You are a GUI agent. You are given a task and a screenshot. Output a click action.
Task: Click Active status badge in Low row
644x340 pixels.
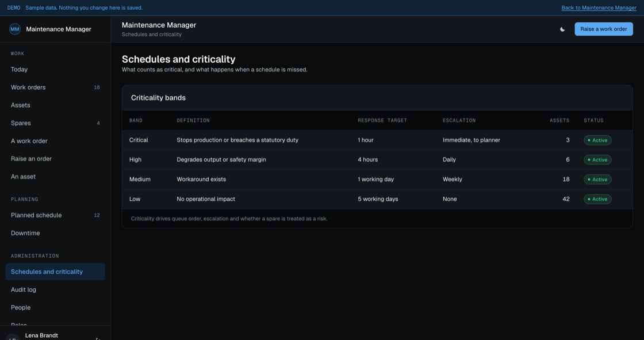(597, 200)
